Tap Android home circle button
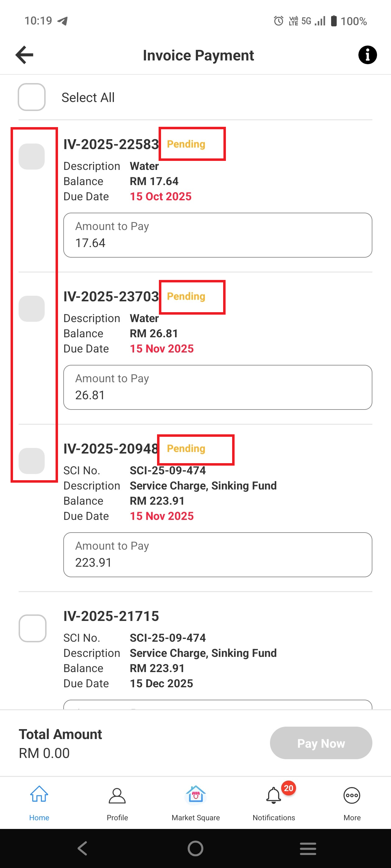 point(195,848)
